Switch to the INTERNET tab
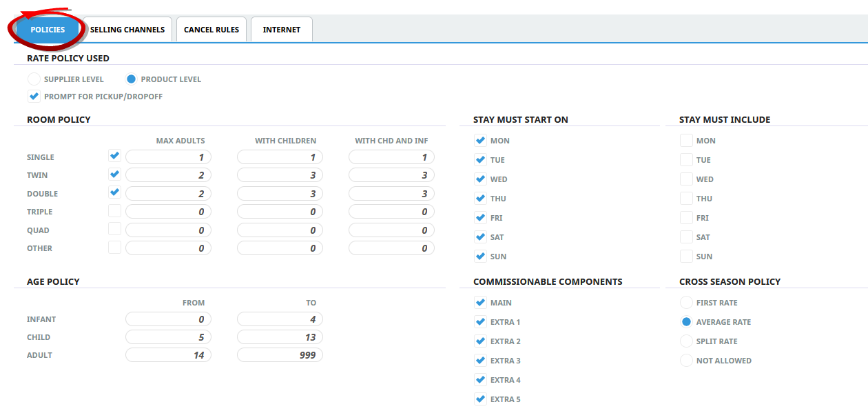The width and height of the screenshot is (868, 411). tap(281, 29)
